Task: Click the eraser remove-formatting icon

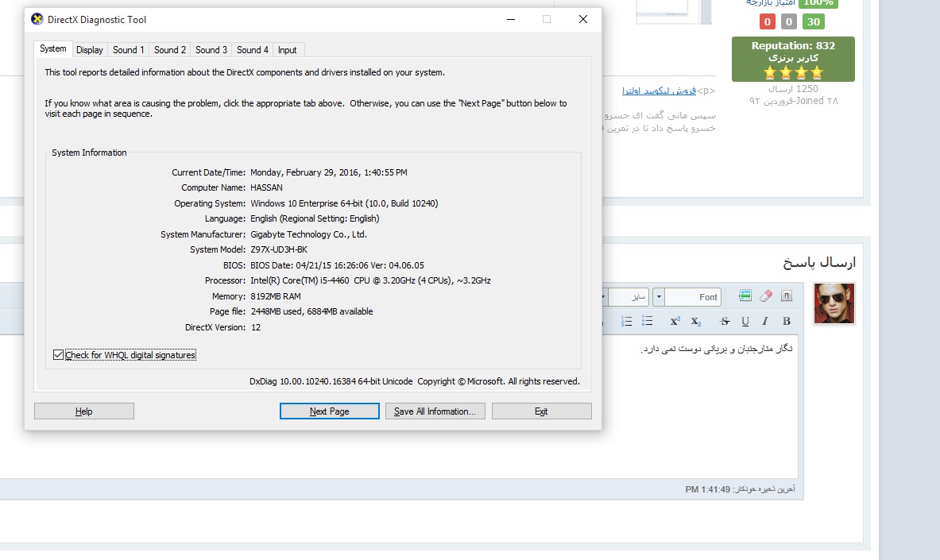Action: (x=766, y=296)
